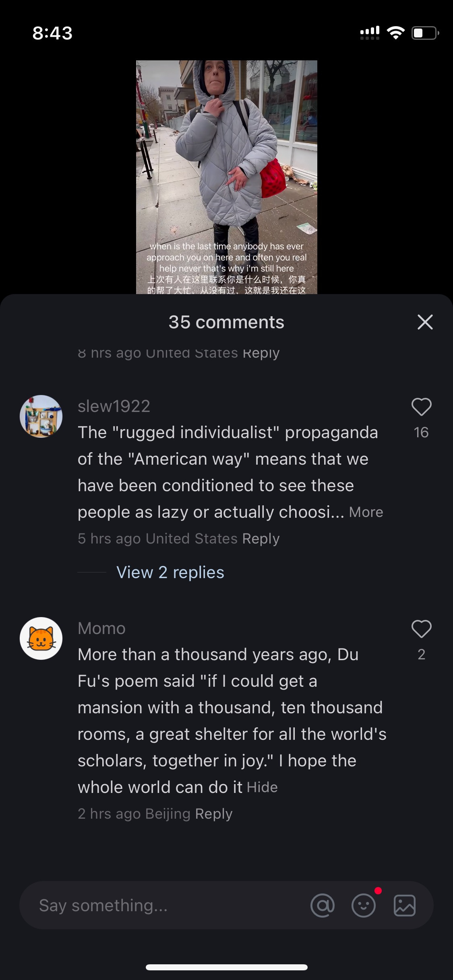Tap the @ mention icon
Image resolution: width=453 pixels, height=980 pixels.
coord(323,905)
